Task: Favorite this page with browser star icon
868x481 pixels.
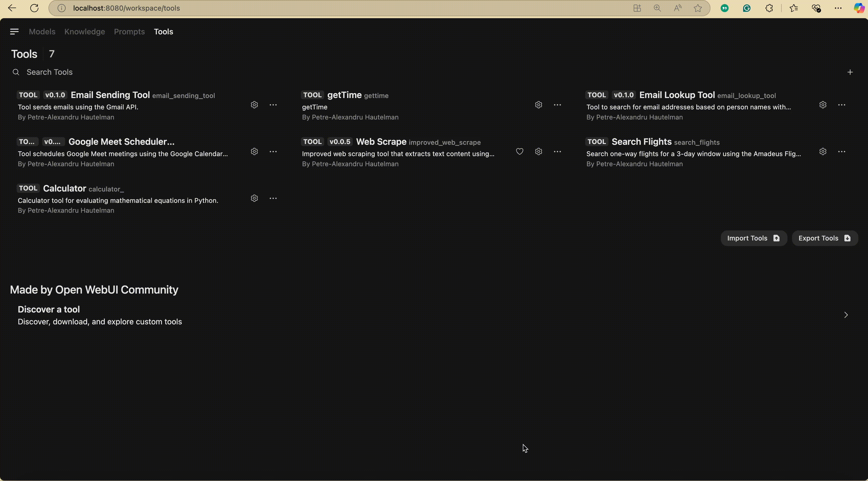Action: (x=698, y=8)
